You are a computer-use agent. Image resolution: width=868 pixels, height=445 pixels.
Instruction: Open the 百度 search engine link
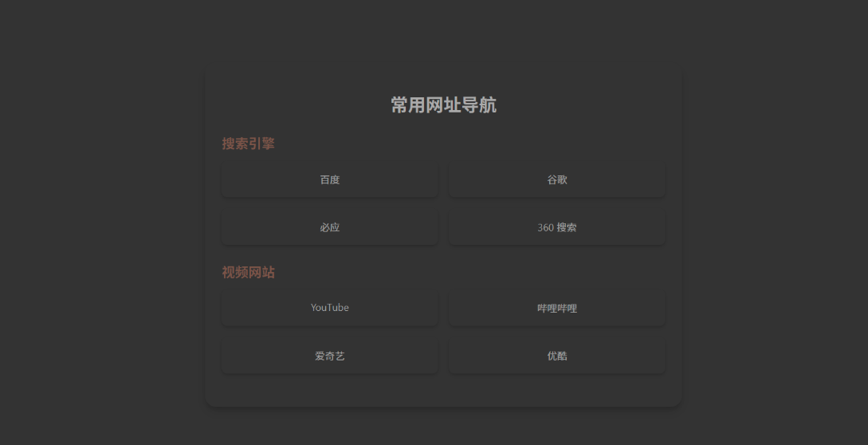pos(329,179)
